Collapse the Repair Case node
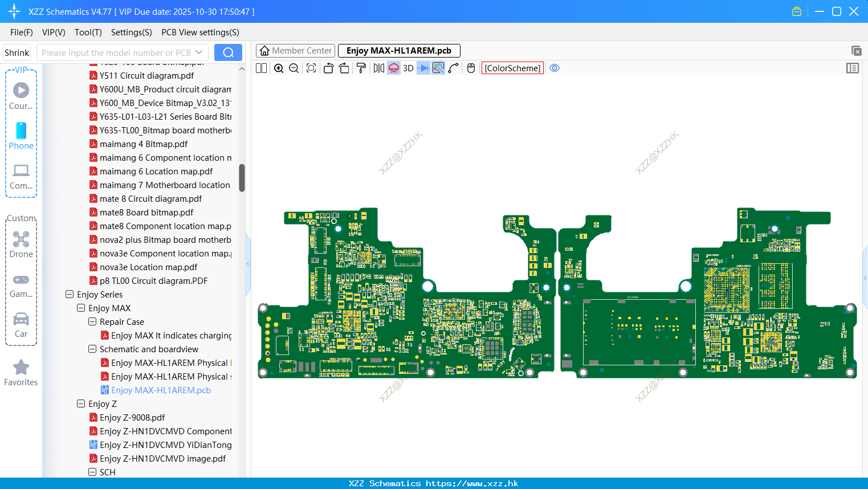Image resolution: width=868 pixels, height=489 pixels. (92, 322)
